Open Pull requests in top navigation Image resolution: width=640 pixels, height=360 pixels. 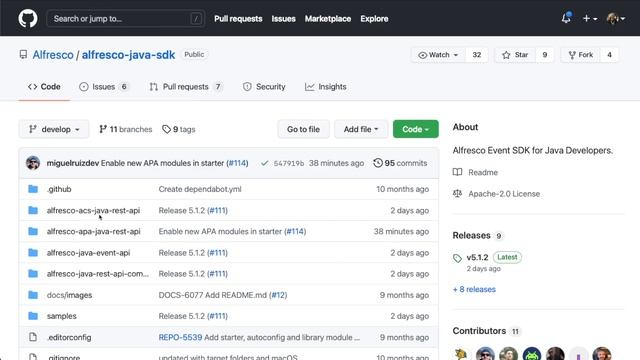[x=238, y=19]
